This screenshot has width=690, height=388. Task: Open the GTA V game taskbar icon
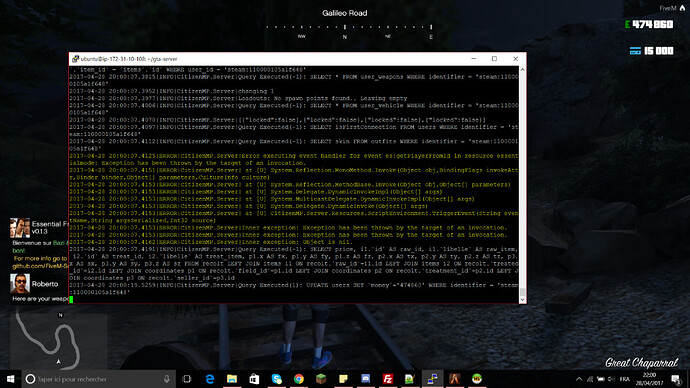[455, 379]
